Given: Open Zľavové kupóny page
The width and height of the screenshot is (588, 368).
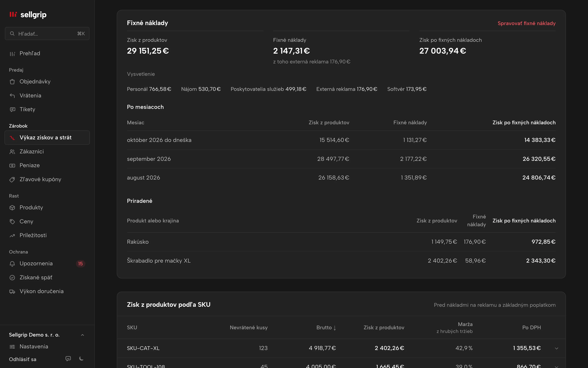Looking at the screenshot, I should (x=47, y=179).
